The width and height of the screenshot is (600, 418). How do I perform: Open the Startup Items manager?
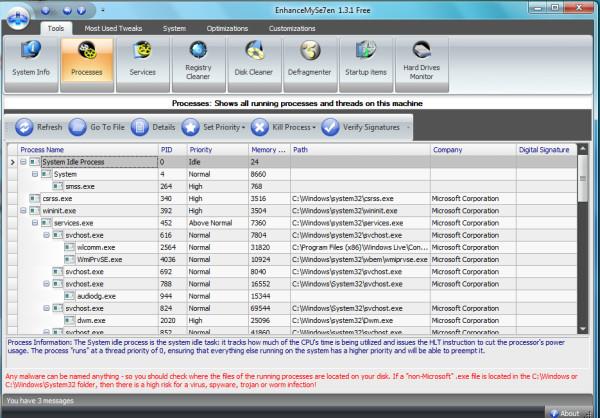[366, 59]
